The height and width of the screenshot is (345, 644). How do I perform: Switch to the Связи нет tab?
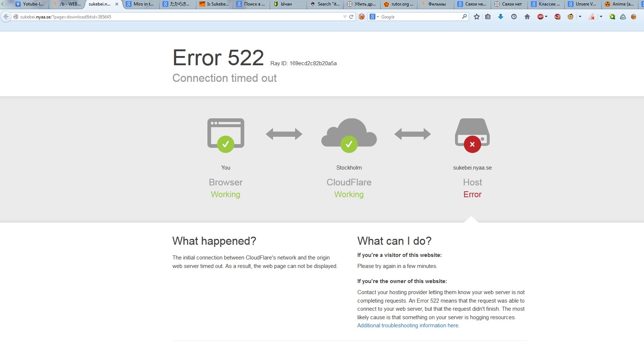[x=509, y=4]
